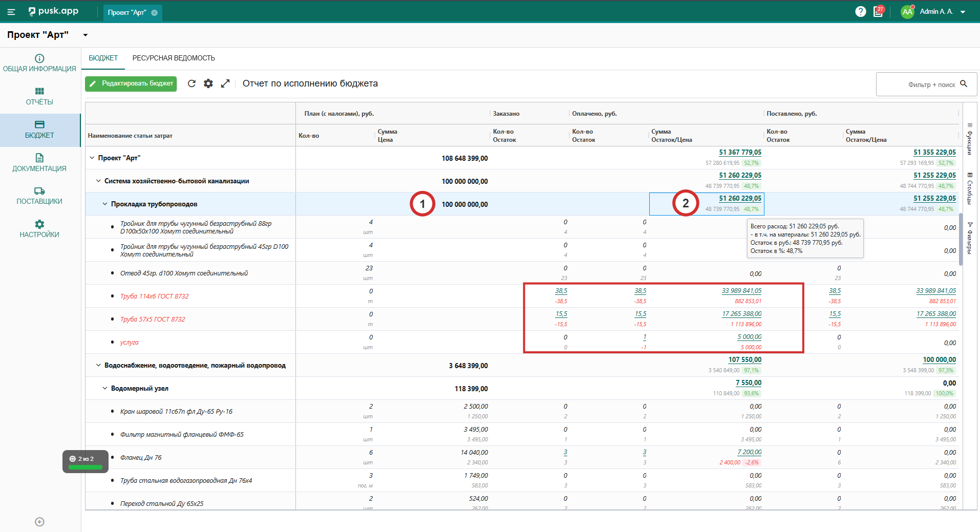Close the Проект "Арт" tab
980x532 pixels.
coord(155,13)
